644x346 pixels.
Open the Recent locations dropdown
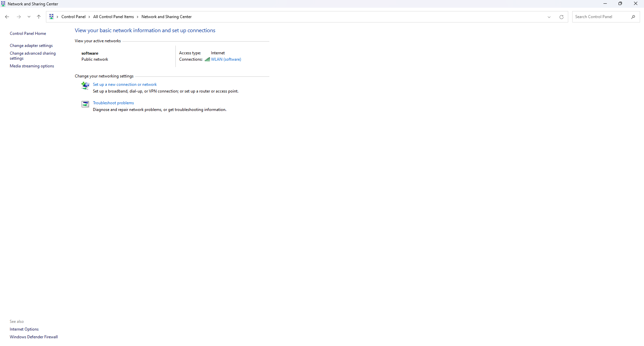(x=29, y=17)
